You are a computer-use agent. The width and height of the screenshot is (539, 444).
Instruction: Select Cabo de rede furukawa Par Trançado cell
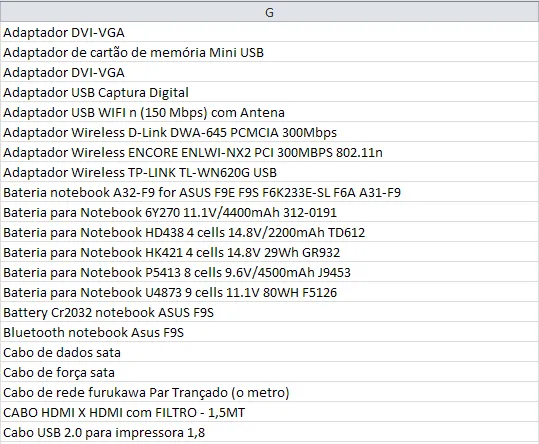[270, 392]
